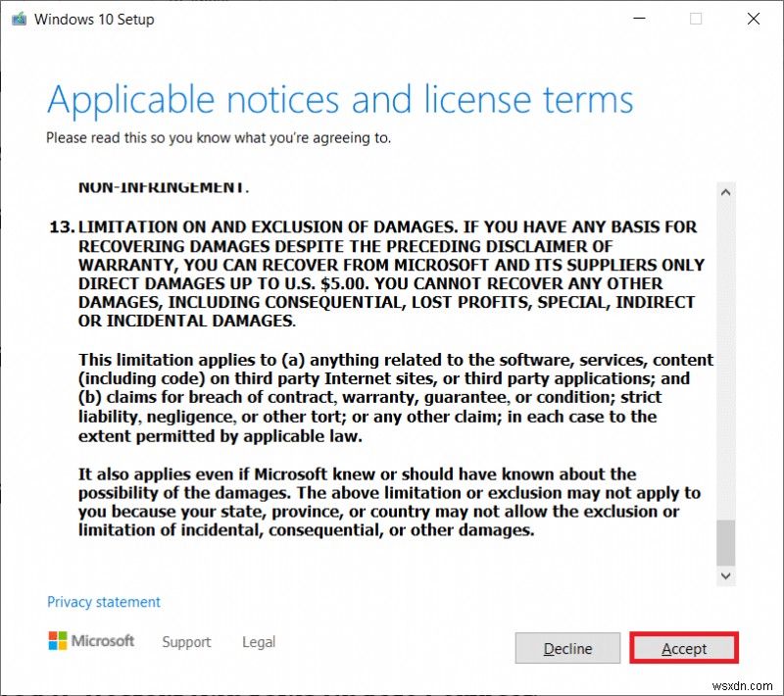784x696 pixels.
Task: Open the Support link
Action: coord(186,641)
